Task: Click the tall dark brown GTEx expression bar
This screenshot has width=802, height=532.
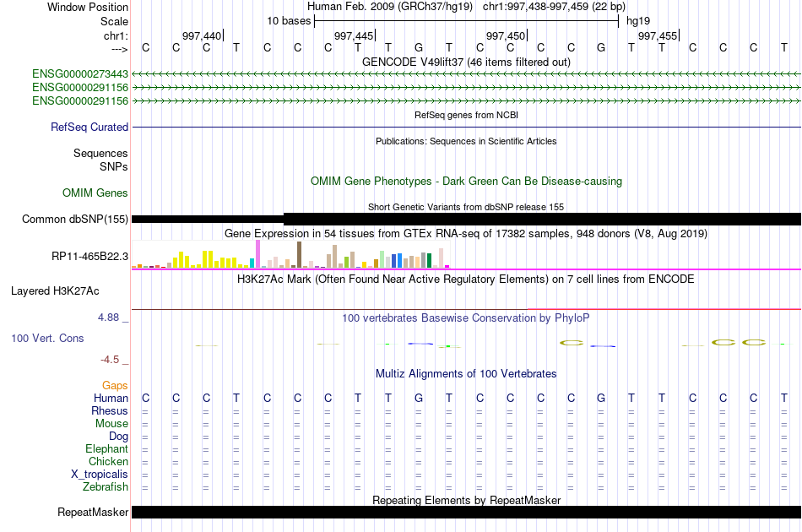Action: tap(299, 255)
